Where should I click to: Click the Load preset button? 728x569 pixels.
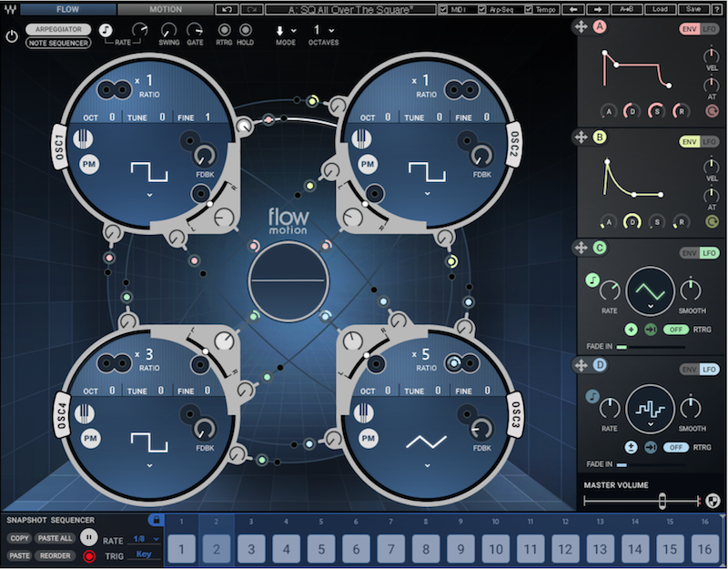(x=660, y=9)
